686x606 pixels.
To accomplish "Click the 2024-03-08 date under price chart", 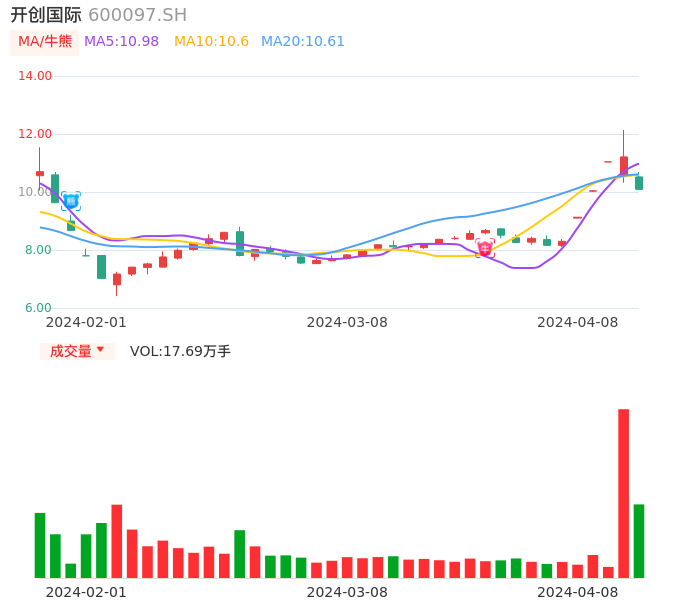I will (x=347, y=322).
